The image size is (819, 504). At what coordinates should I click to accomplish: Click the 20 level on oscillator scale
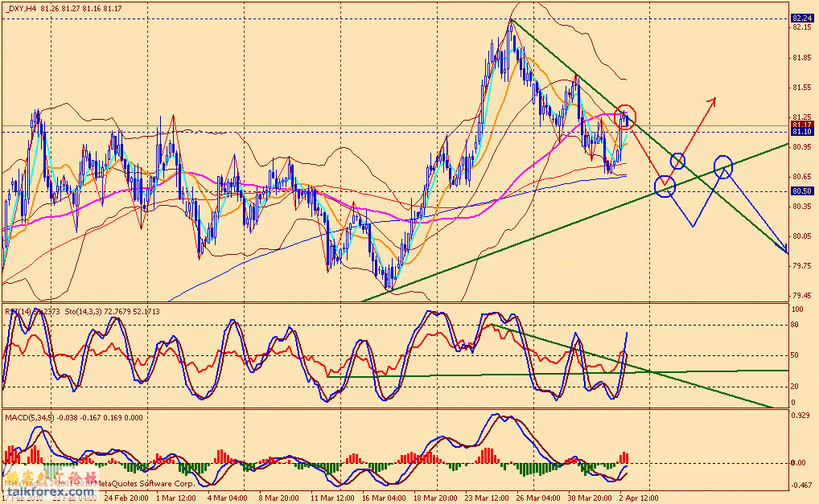click(795, 387)
